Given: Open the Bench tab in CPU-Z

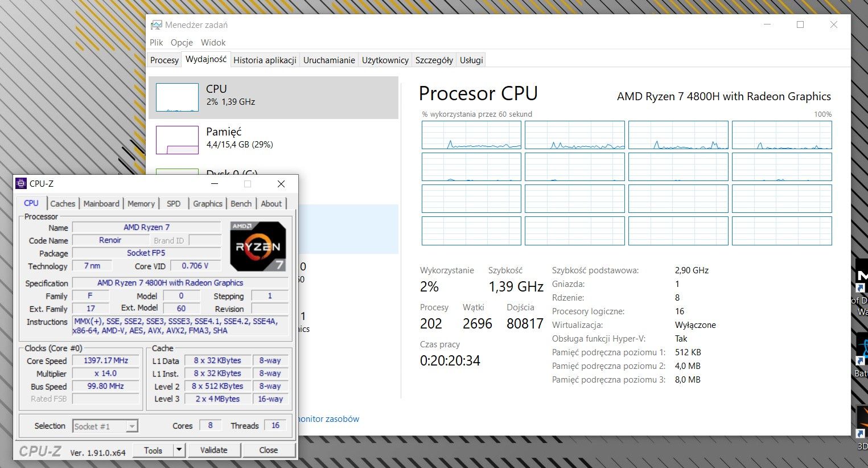Looking at the screenshot, I should pyautogui.click(x=241, y=204).
